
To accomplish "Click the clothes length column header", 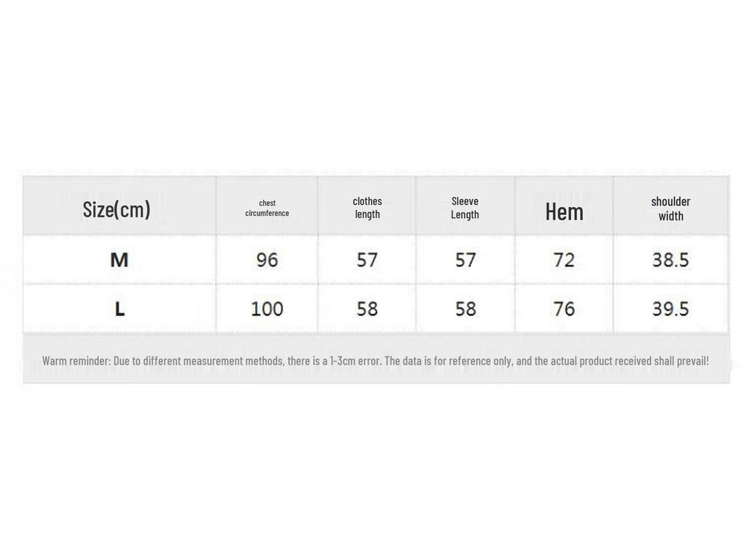I will (x=367, y=208).
